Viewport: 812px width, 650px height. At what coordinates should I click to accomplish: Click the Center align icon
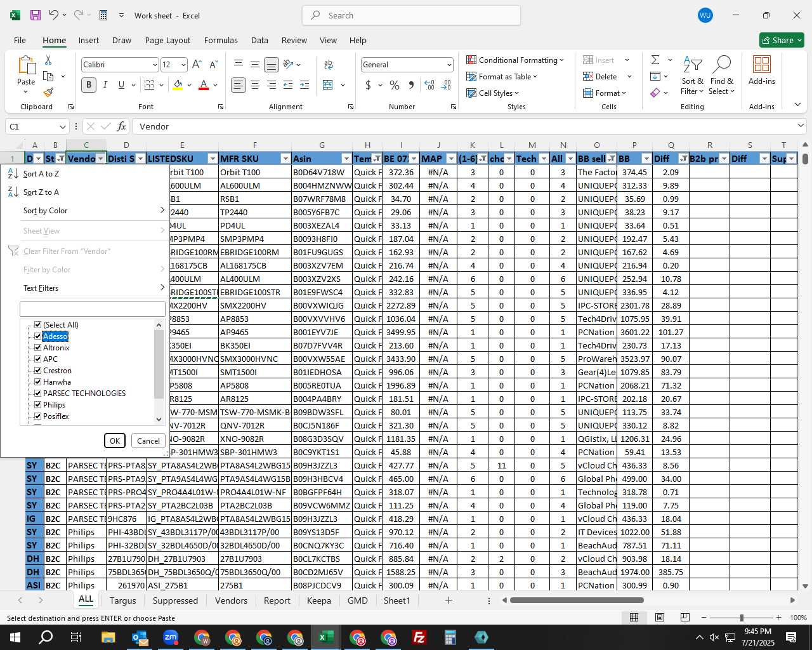point(255,85)
